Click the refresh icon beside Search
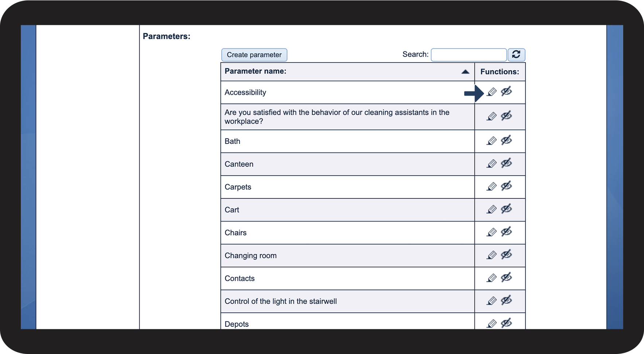Viewport: 644px width, 354px height. click(x=516, y=55)
